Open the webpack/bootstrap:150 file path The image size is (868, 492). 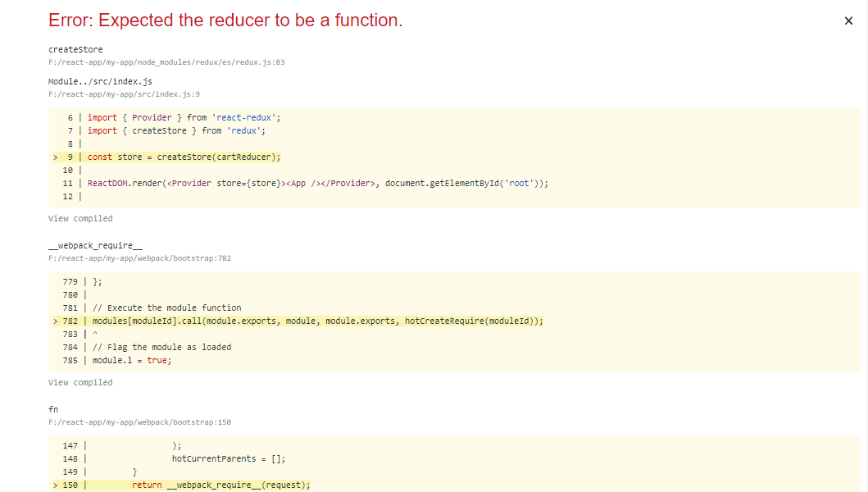click(x=139, y=422)
